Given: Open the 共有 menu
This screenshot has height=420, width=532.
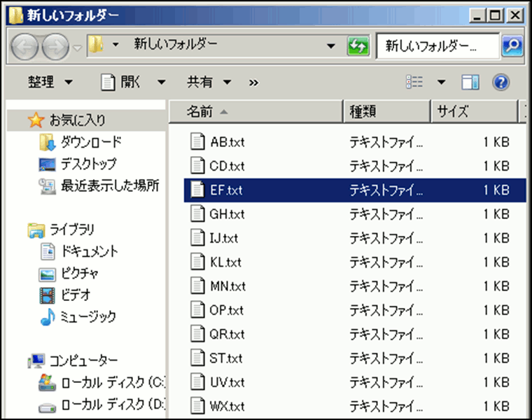Looking at the screenshot, I should click(x=208, y=83).
